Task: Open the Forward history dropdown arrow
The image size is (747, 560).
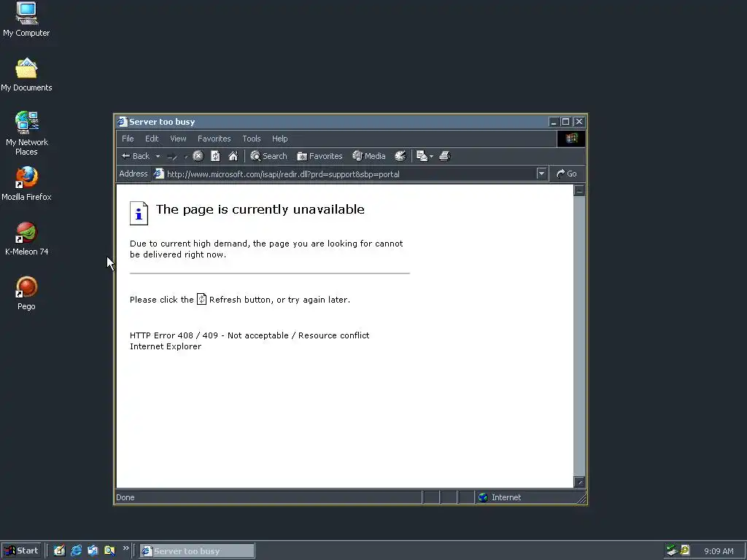Action: [x=186, y=156]
